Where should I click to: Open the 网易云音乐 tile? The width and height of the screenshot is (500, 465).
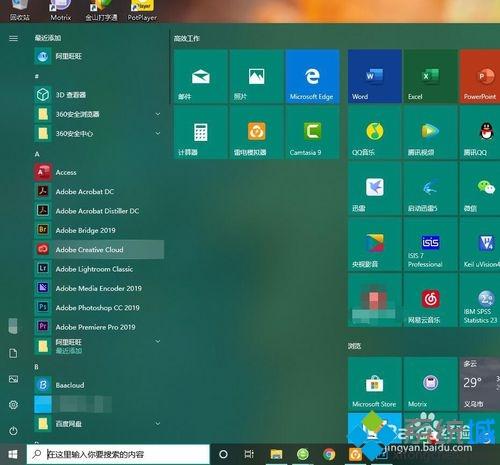430,300
